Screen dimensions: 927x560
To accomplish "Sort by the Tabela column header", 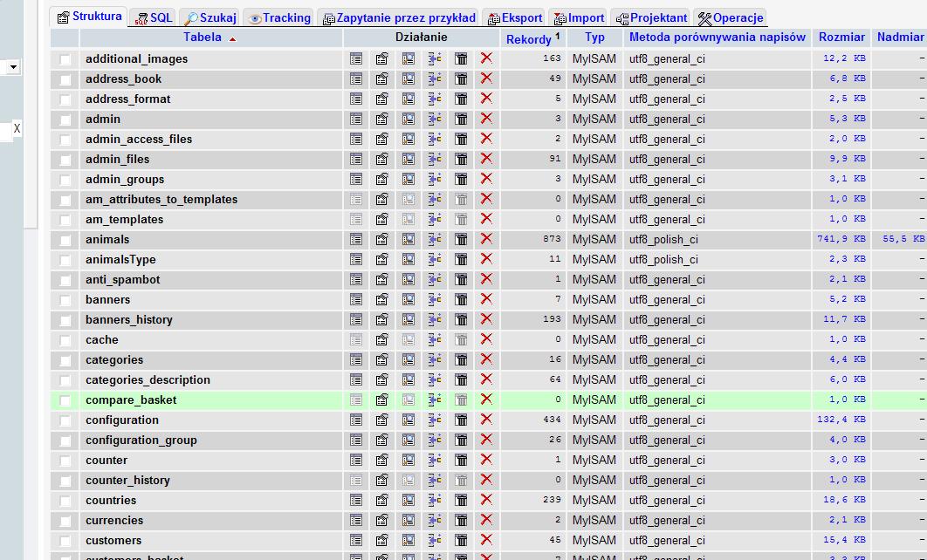I will pos(203,38).
